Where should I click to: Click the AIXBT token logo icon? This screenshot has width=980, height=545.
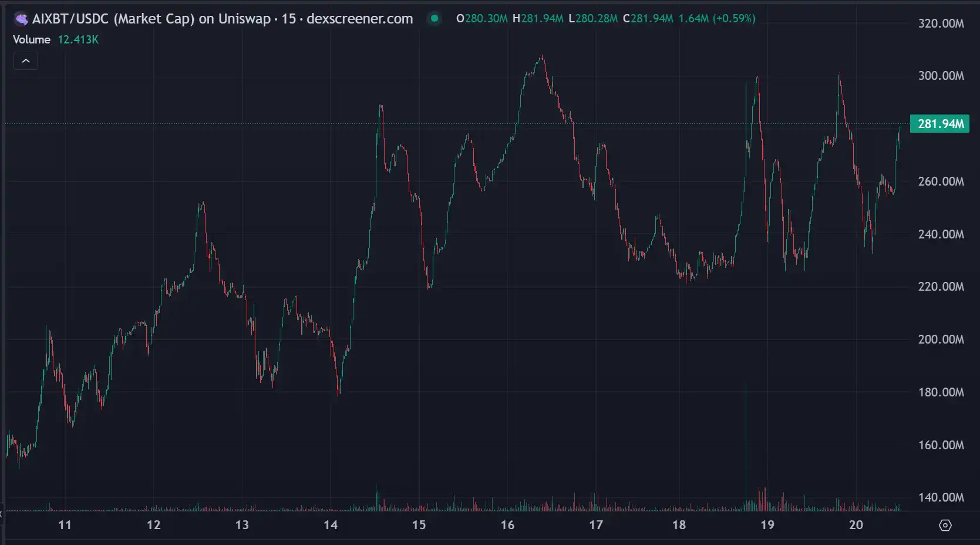point(21,19)
